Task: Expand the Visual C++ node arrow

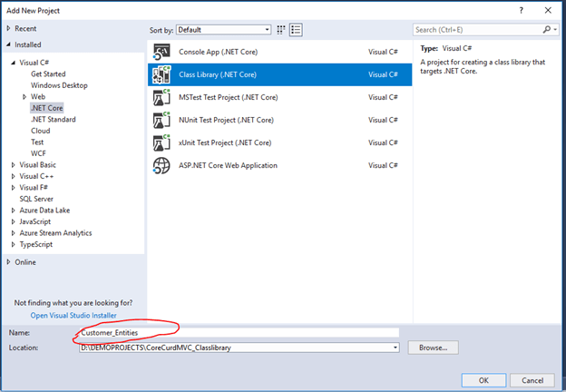Action: pyautogui.click(x=14, y=177)
